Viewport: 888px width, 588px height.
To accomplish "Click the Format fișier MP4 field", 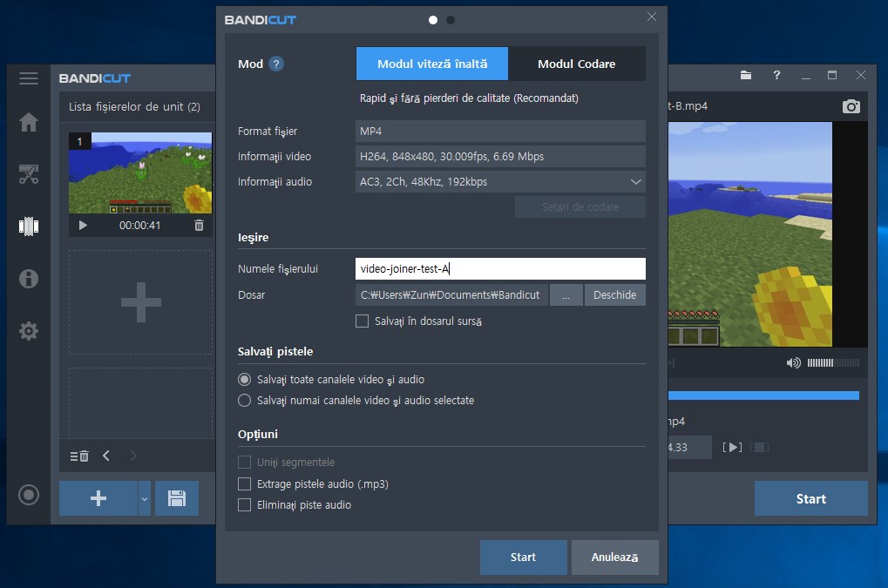I will tap(500, 131).
